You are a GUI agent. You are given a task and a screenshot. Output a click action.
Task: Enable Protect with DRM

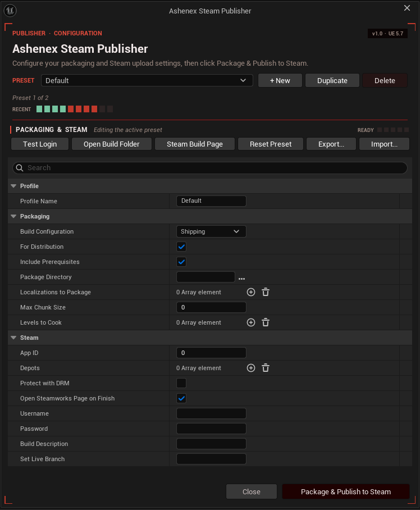click(181, 383)
